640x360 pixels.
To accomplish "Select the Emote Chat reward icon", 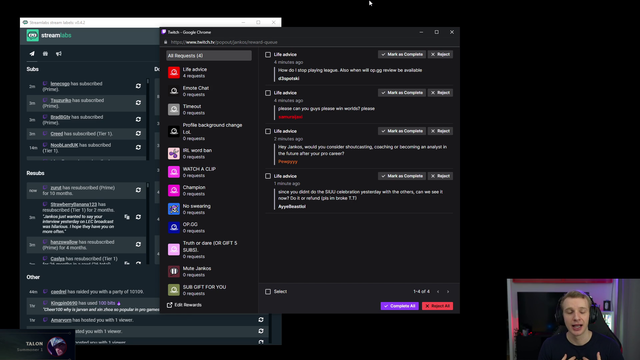I will 173,91.
